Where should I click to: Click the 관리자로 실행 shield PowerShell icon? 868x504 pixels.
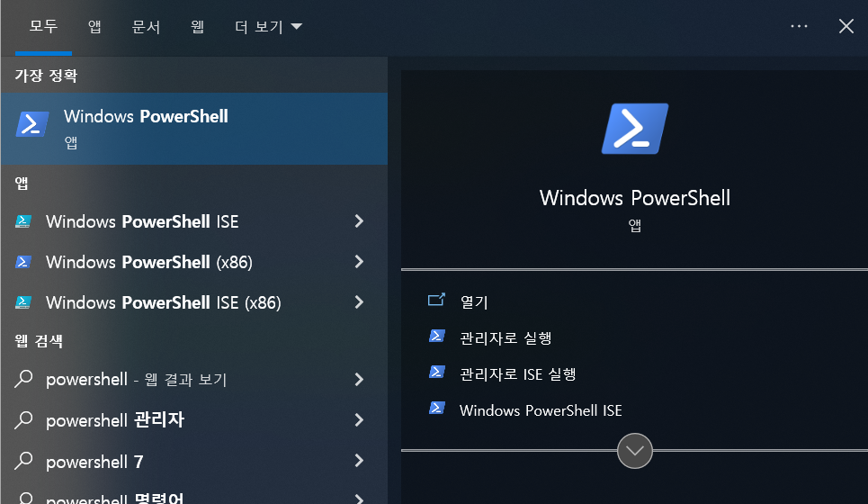coord(437,337)
